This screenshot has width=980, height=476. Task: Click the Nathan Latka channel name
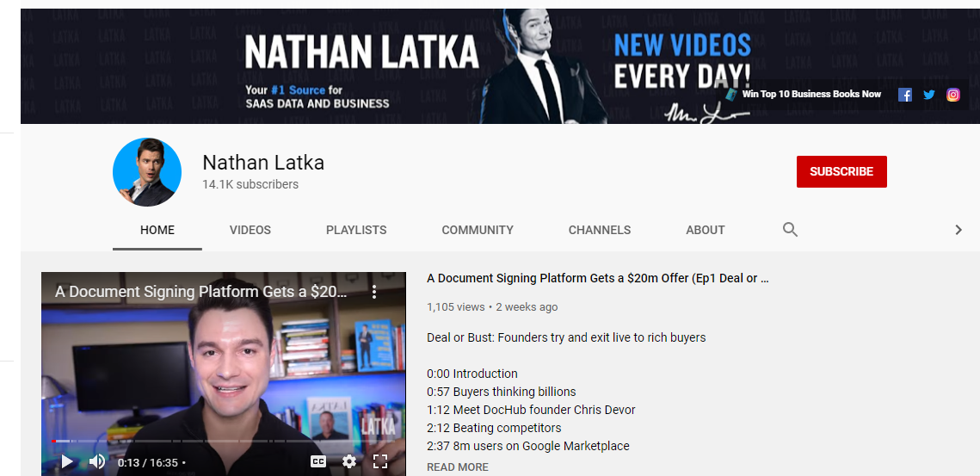[x=263, y=163]
